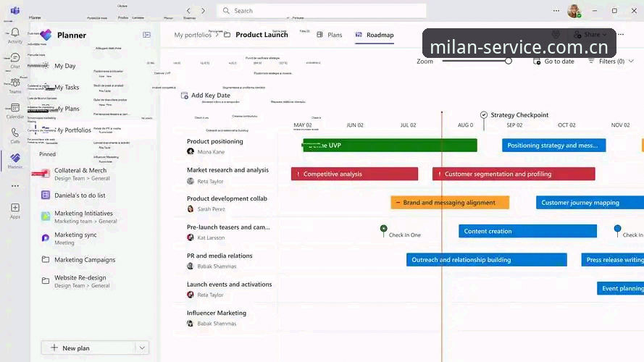Click the Go to date button
The width and height of the screenshot is (644, 362).
coord(553,61)
